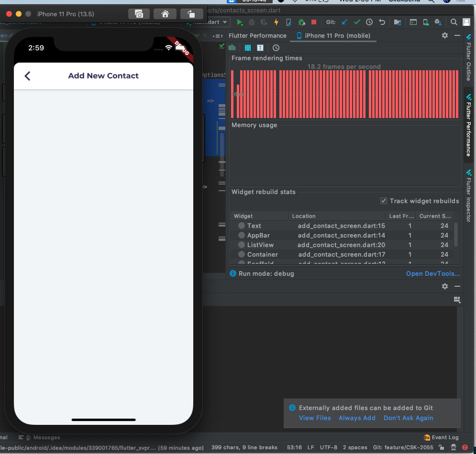Open Messages tool window tab

39,437
